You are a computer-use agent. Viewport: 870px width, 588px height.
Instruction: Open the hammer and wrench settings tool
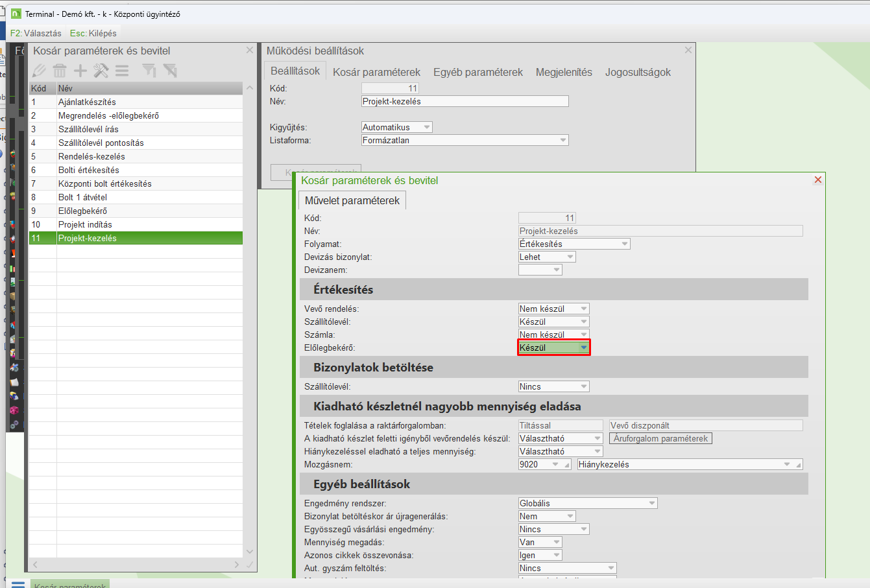[x=101, y=71]
